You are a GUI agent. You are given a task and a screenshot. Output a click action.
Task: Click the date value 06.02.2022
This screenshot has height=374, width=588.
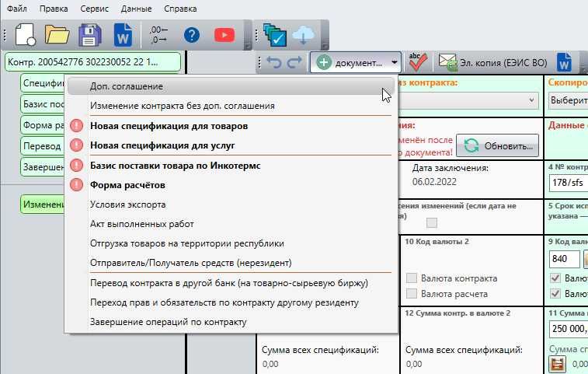tap(434, 182)
